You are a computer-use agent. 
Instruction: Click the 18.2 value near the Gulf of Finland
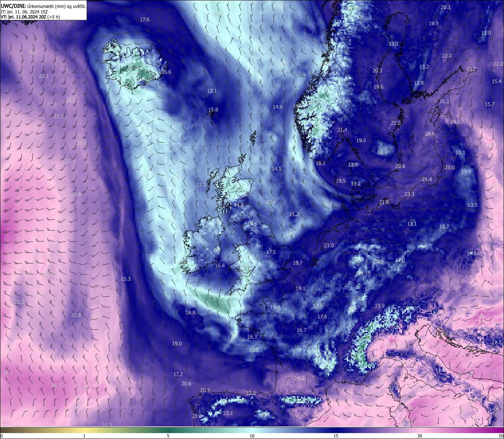(444, 102)
